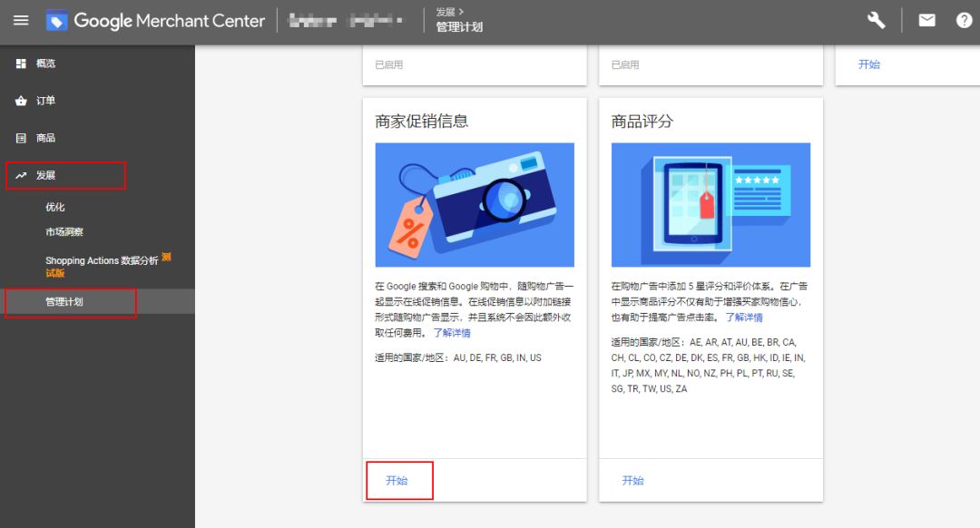Click 开始 under 商家促销信息
Screen dimensions: 980x528
[399, 480]
